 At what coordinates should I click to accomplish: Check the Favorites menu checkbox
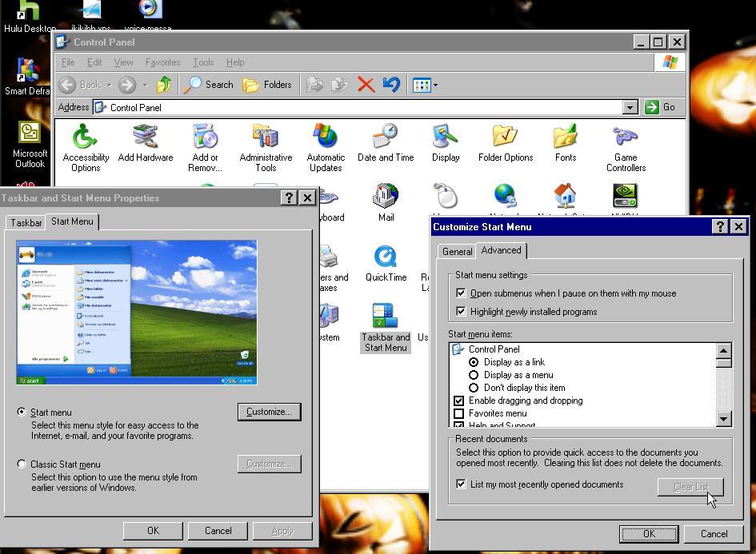pos(459,413)
